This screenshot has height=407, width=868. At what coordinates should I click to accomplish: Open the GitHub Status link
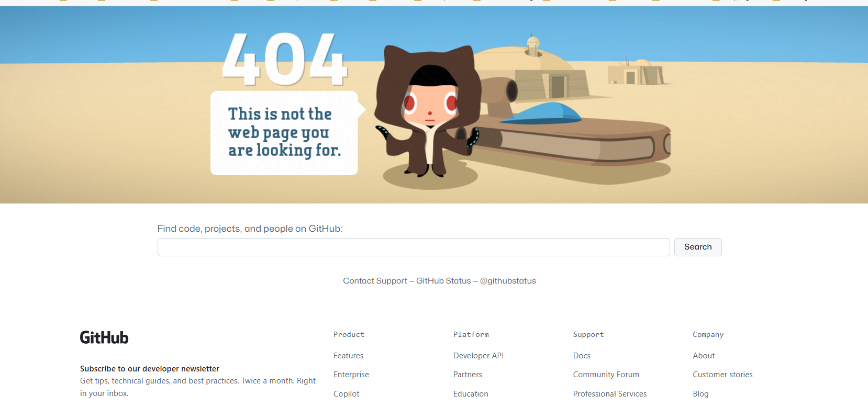tap(443, 281)
